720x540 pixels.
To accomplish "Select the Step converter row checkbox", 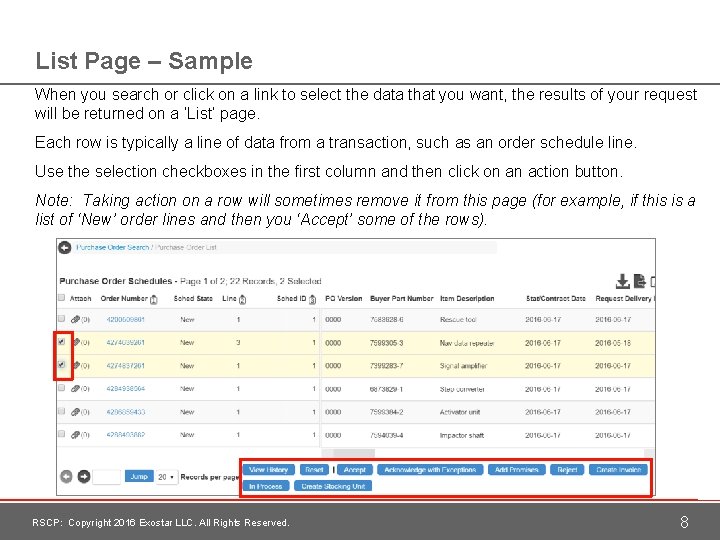I will coord(62,388).
